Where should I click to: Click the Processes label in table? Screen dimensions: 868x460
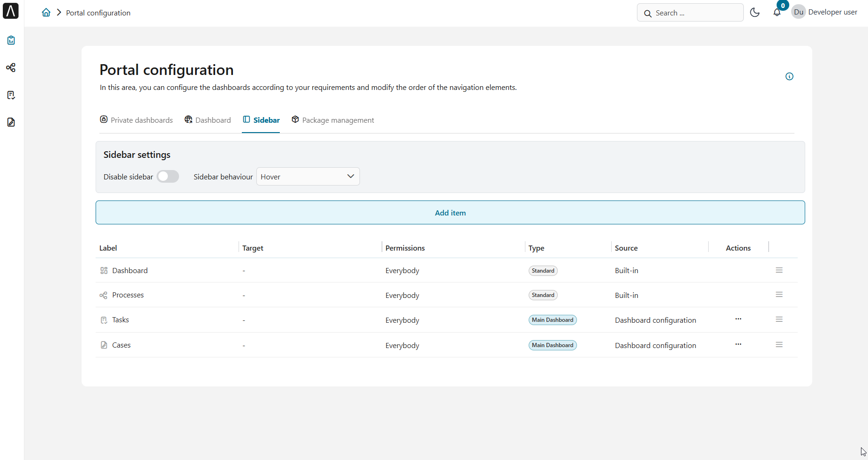click(128, 295)
